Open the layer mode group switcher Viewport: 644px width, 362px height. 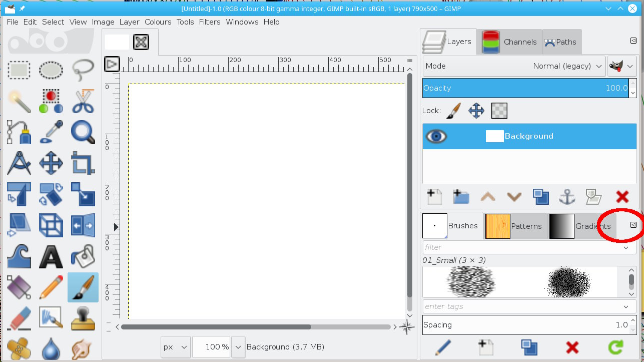pyautogui.click(x=622, y=66)
